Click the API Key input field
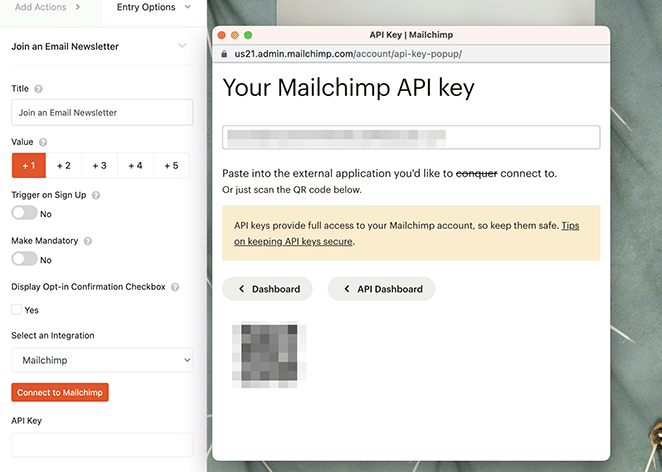 pyautogui.click(x=102, y=445)
